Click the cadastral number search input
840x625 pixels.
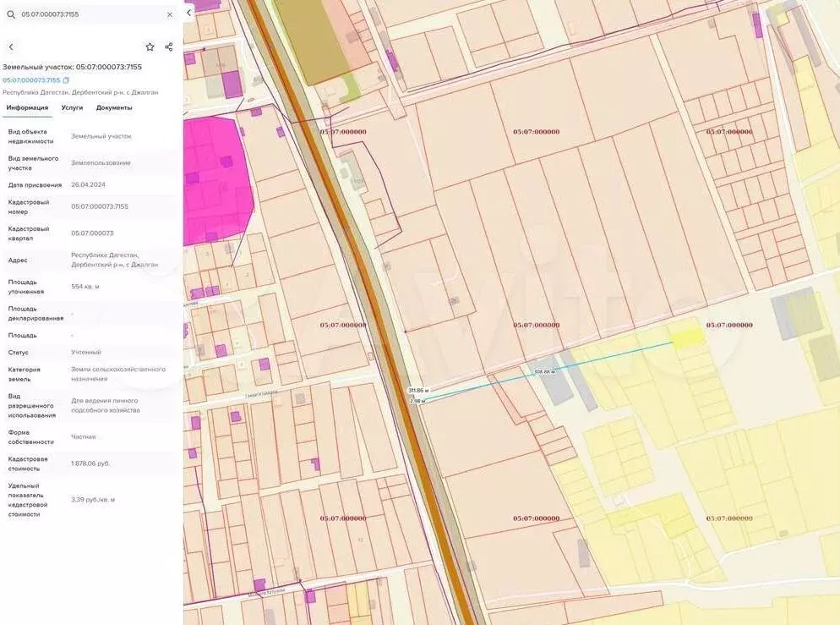pos(91,14)
